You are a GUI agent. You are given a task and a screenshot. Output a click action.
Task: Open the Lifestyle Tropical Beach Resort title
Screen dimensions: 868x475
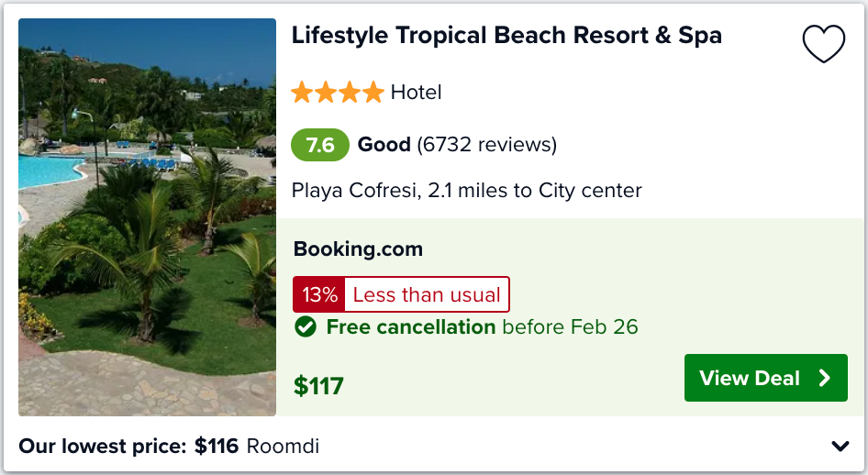(506, 36)
